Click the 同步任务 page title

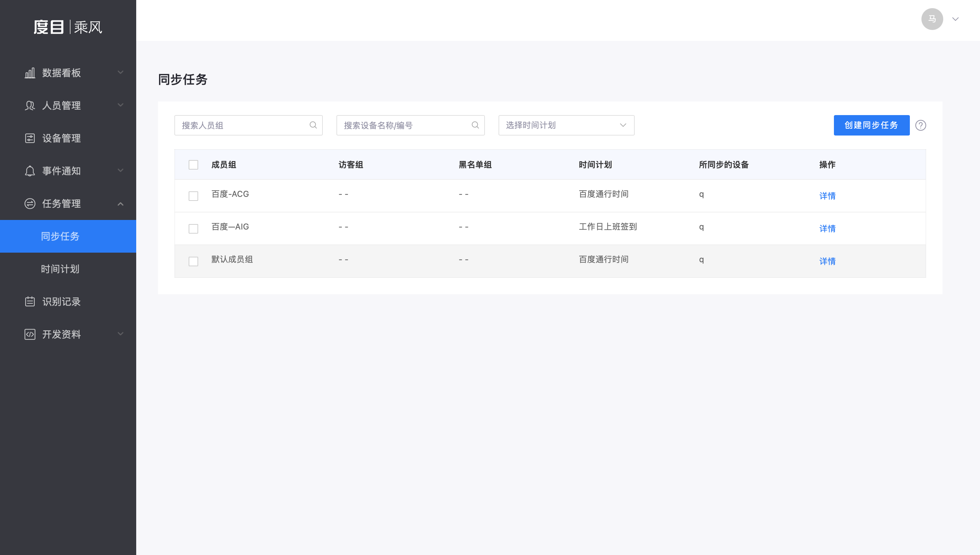tap(183, 79)
